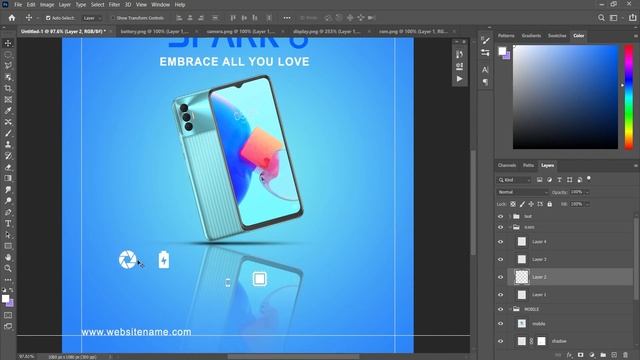Select the Frame tool
The height and width of the screenshot is (360, 640).
(8, 100)
